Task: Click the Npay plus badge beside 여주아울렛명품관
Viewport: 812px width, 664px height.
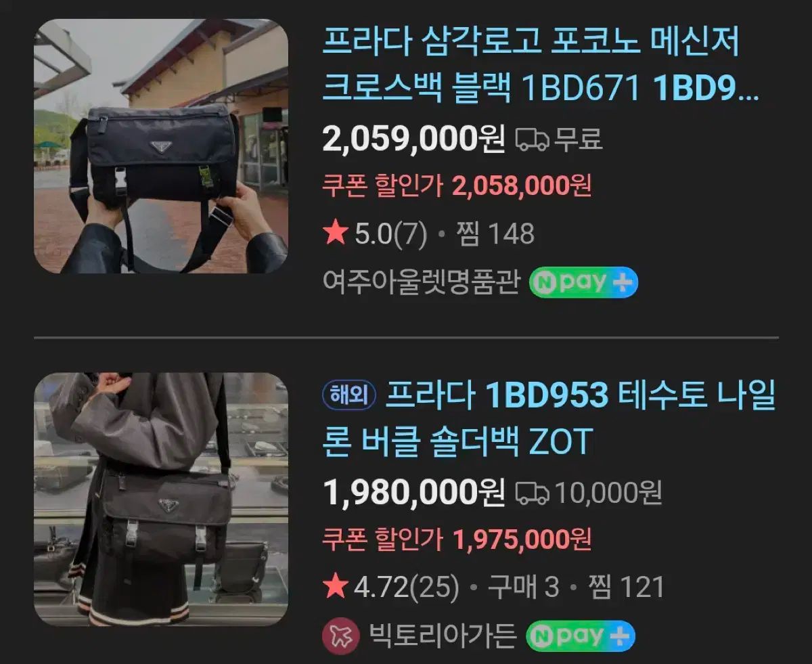Action: coord(583,282)
